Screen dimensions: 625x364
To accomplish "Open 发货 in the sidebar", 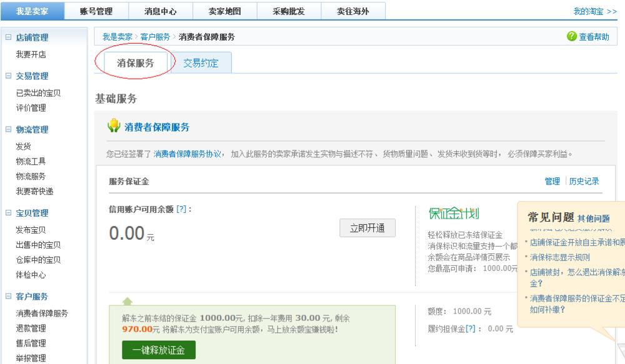I will (24, 146).
